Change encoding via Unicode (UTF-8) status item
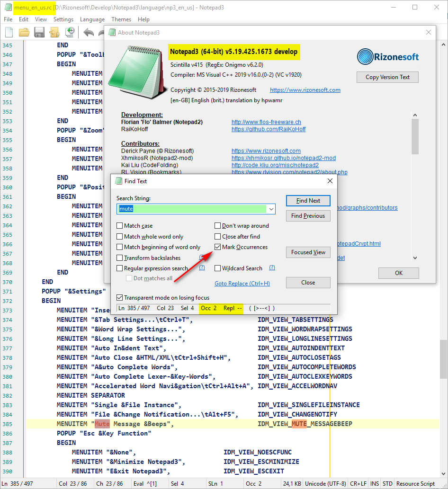 click(x=325, y=484)
